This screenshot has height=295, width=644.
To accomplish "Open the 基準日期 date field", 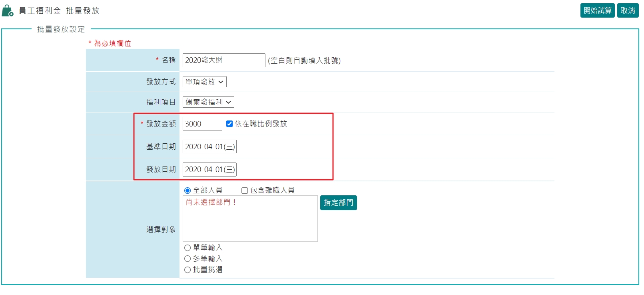I will 209,146.
